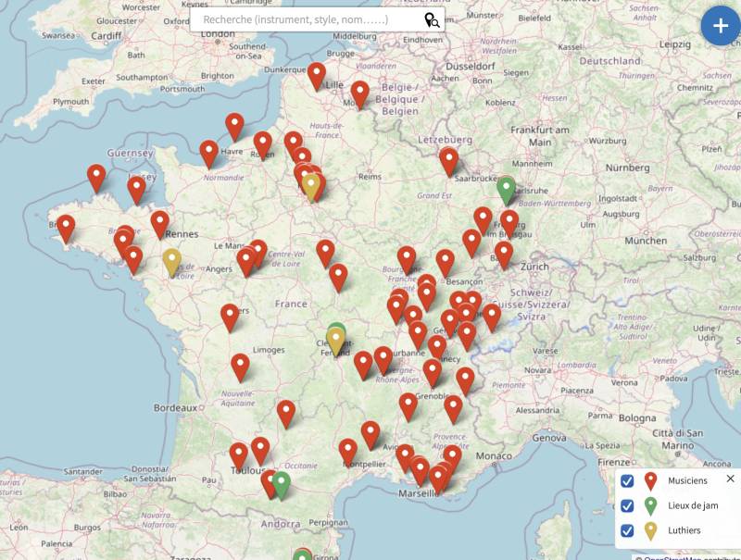Toggle the Lieux de jam checkbox
The width and height of the screenshot is (741, 560).
coord(627,505)
